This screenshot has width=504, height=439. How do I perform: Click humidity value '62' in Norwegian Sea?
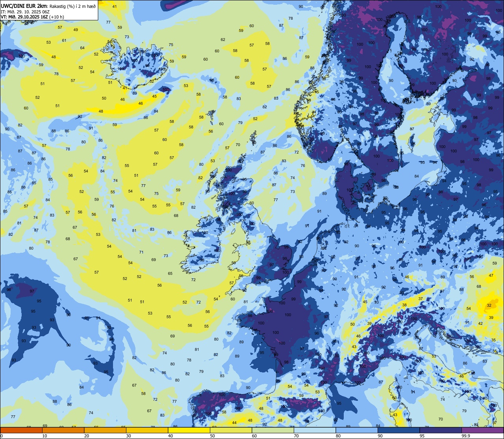tap(223, 40)
